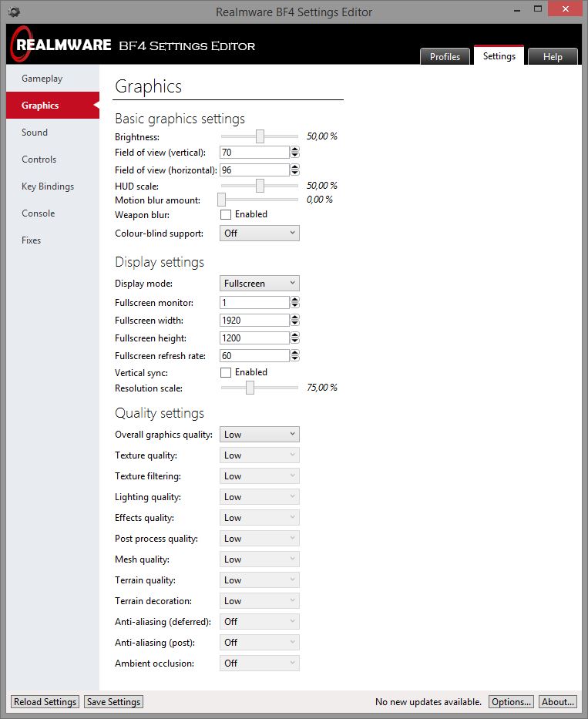Click the Fullscreen width spinner arrows

click(x=295, y=320)
